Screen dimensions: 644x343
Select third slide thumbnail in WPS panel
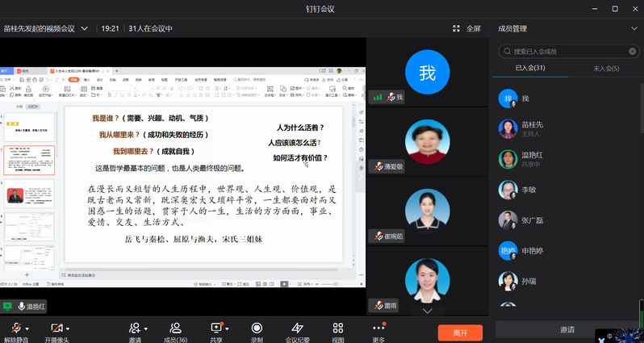coord(29,194)
